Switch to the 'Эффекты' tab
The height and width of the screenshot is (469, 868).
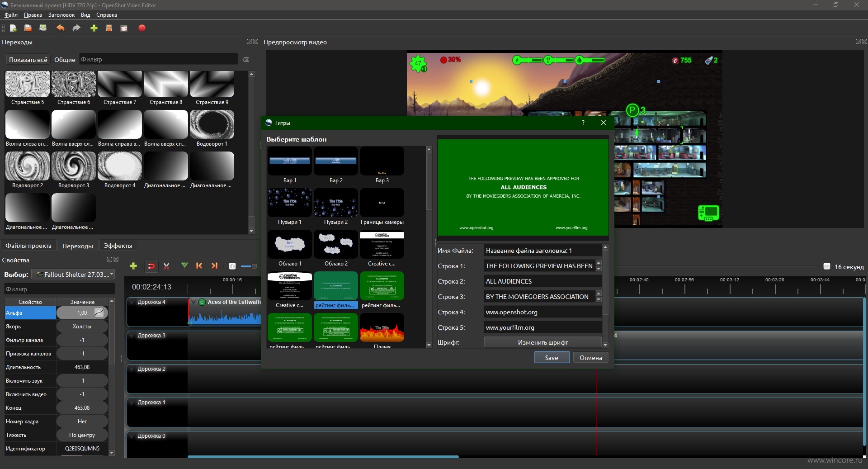click(118, 246)
